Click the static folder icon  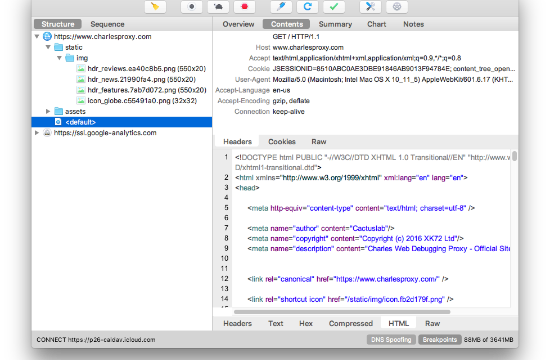pyautogui.click(x=59, y=47)
